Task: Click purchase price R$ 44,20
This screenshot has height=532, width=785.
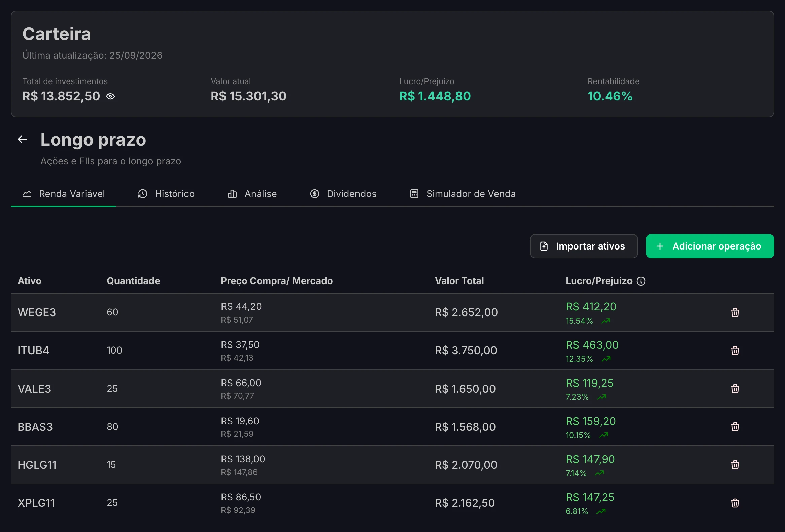Action: 241,306
